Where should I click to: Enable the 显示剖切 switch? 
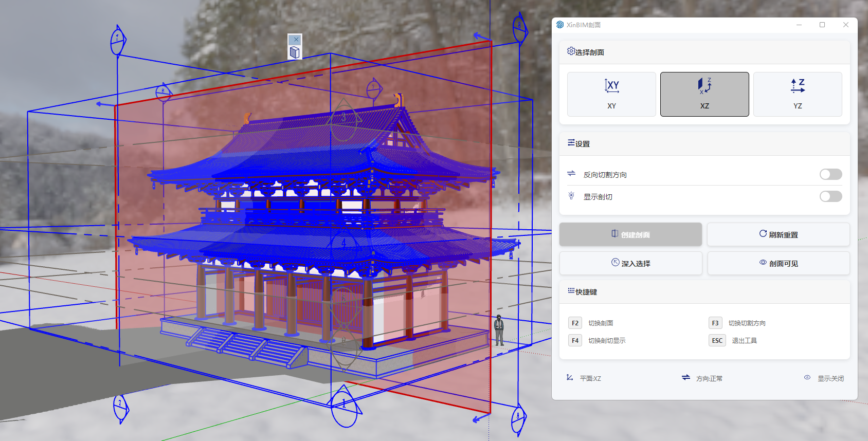tap(830, 196)
